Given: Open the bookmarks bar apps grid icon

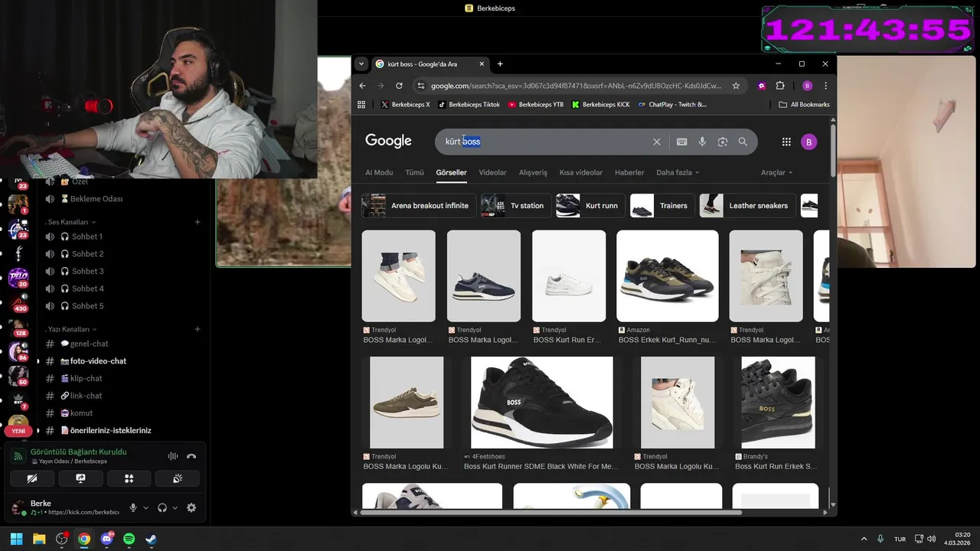Looking at the screenshot, I should (361, 104).
